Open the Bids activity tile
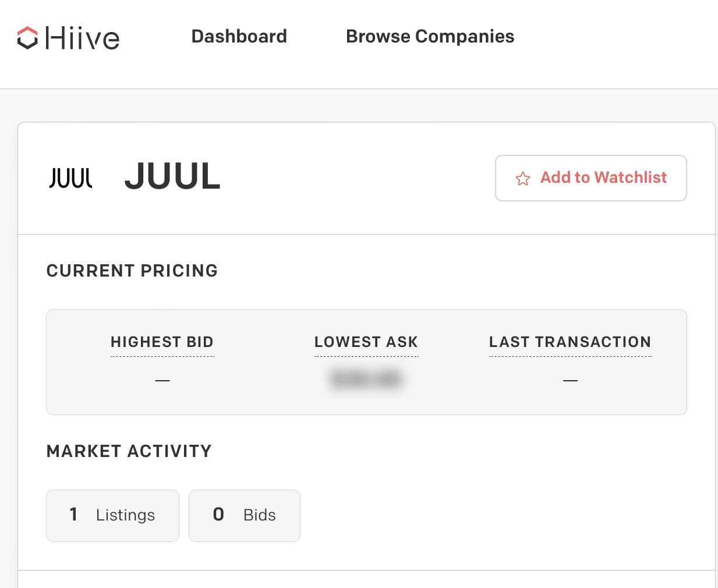 click(245, 515)
